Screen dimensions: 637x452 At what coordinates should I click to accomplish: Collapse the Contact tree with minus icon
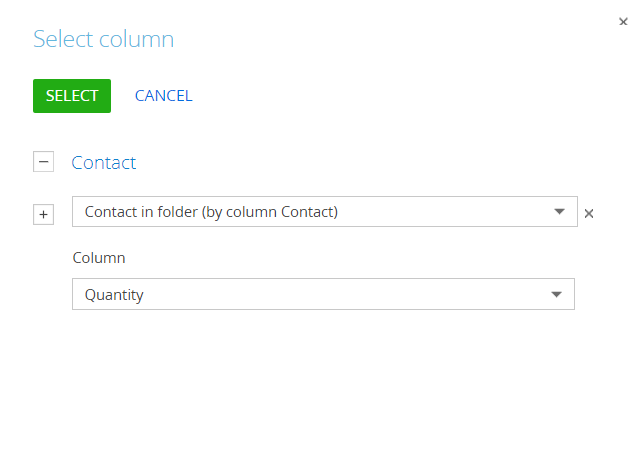pos(43,162)
